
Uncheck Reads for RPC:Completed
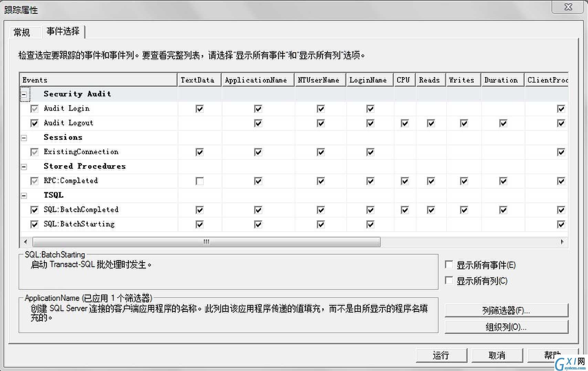(431, 181)
